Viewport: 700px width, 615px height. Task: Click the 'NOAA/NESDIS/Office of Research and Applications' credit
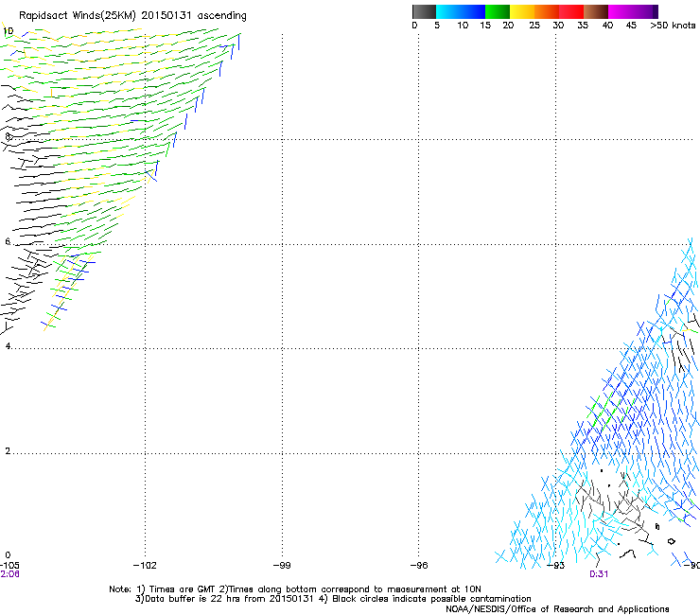click(557, 609)
